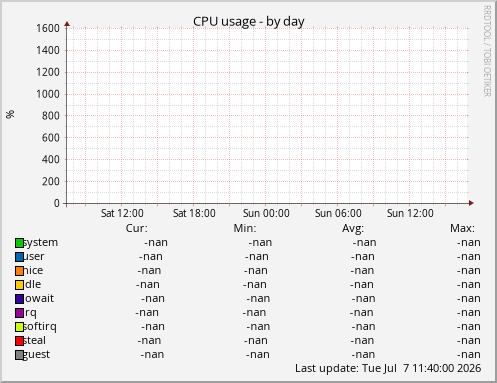Select the 'steal' legend label
The height and width of the screenshot is (383, 497).
point(35,341)
